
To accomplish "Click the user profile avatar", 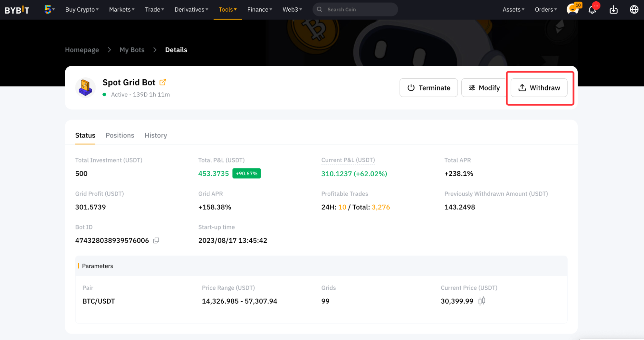I will tap(572, 9).
